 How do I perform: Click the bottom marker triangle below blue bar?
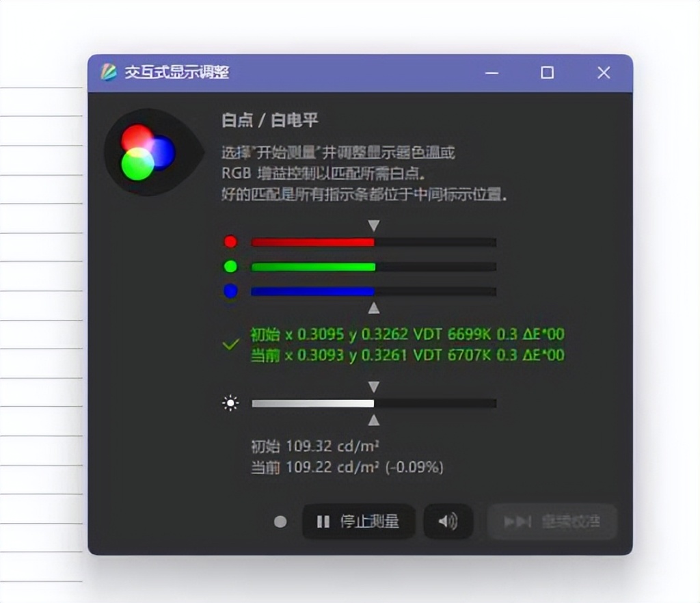tap(374, 308)
